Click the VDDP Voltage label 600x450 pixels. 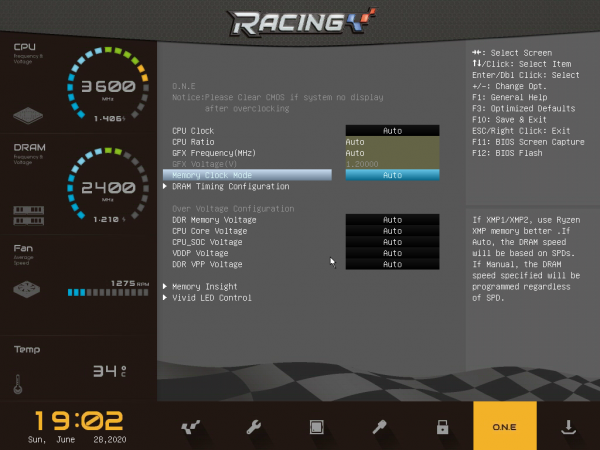click(200, 253)
